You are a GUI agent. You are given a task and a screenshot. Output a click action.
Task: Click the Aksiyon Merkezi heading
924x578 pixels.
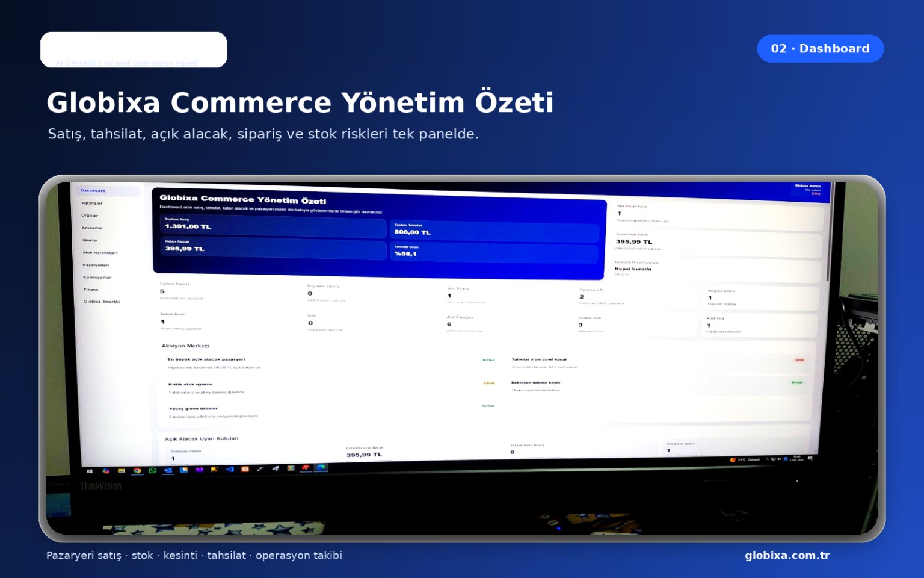[x=185, y=346]
